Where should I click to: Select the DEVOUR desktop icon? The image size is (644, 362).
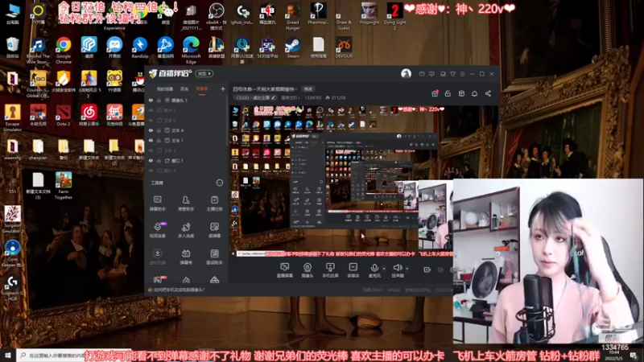pos(344,47)
